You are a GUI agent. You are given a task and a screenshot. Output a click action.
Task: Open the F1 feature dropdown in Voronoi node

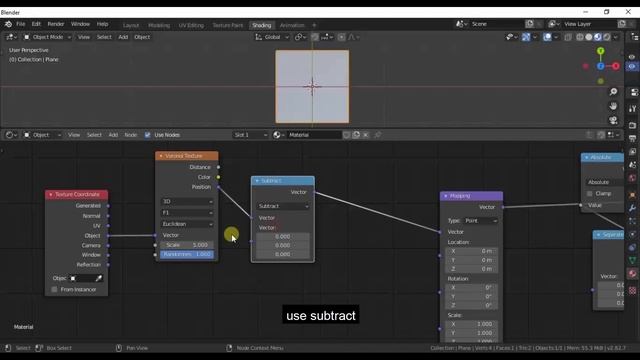coord(187,213)
